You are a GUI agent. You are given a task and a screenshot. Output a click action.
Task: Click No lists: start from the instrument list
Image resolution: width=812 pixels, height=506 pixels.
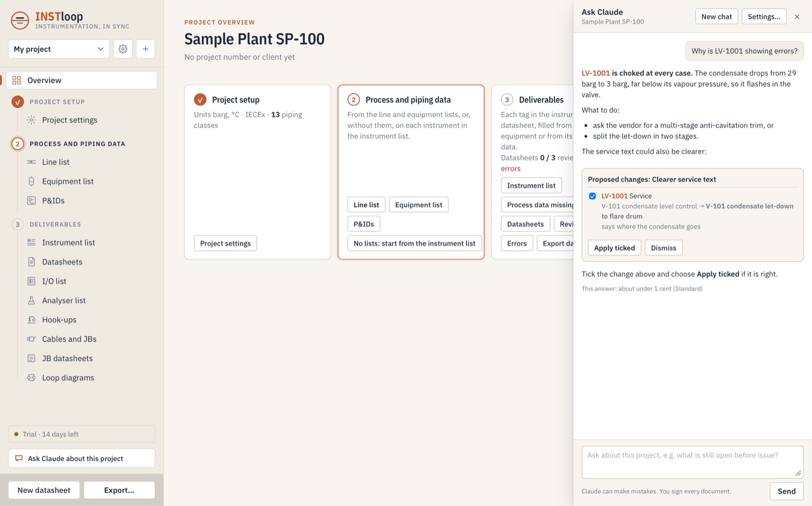click(415, 243)
